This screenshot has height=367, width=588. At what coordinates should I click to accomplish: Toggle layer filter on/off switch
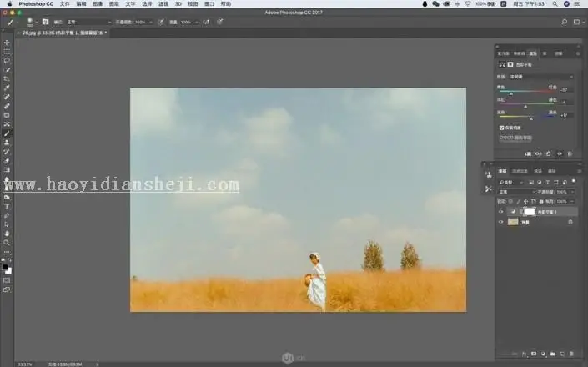(573, 182)
